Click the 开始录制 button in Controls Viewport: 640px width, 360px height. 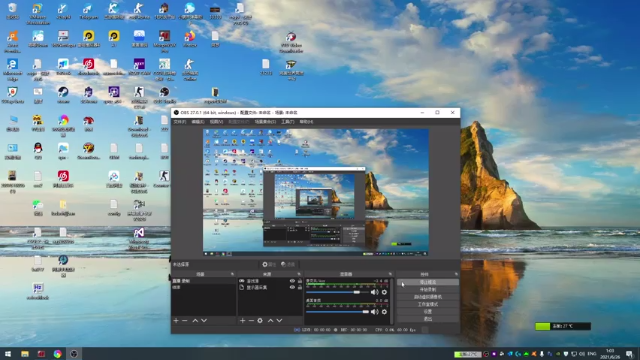pyautogui.click(x=427, y=289)
